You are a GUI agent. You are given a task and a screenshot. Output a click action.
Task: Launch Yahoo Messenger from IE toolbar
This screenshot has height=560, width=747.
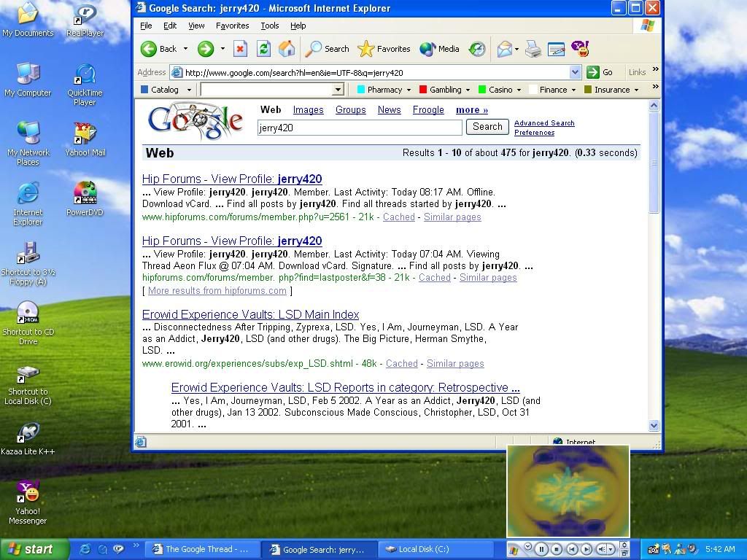tap(580, 49)
